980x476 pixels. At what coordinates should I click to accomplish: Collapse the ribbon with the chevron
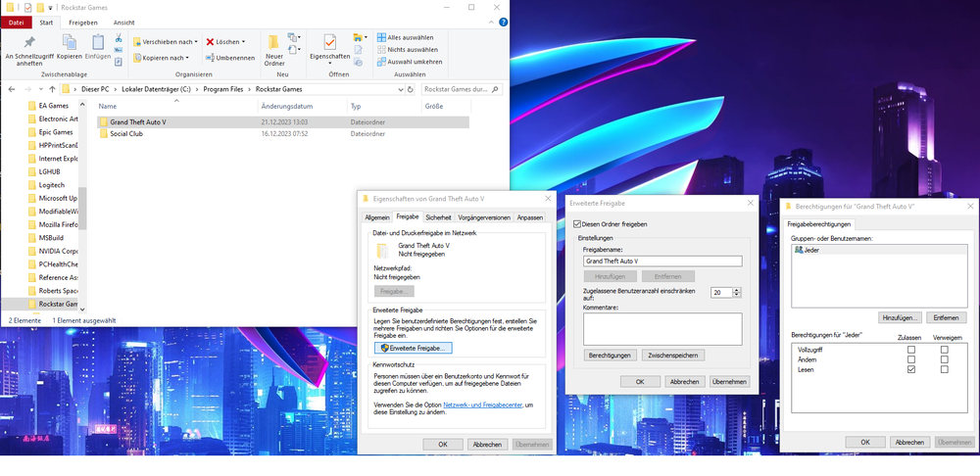point(492,22)
